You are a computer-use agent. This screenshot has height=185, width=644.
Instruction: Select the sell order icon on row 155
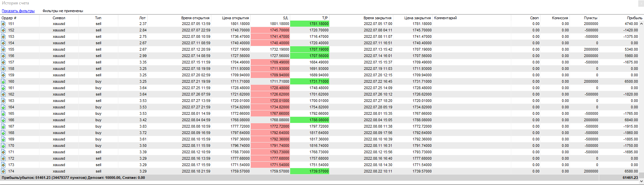click(3, 49)
